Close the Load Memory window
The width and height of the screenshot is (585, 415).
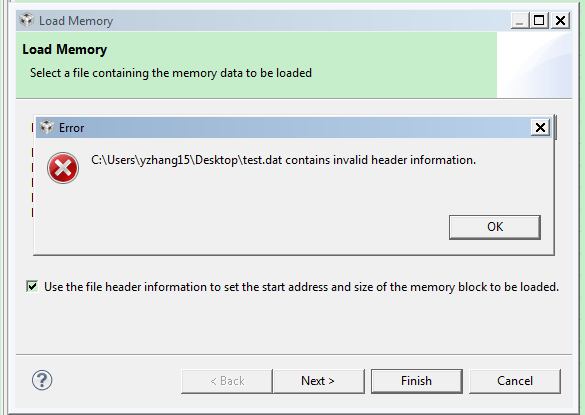pyautogui.click(x=560, y=21)
